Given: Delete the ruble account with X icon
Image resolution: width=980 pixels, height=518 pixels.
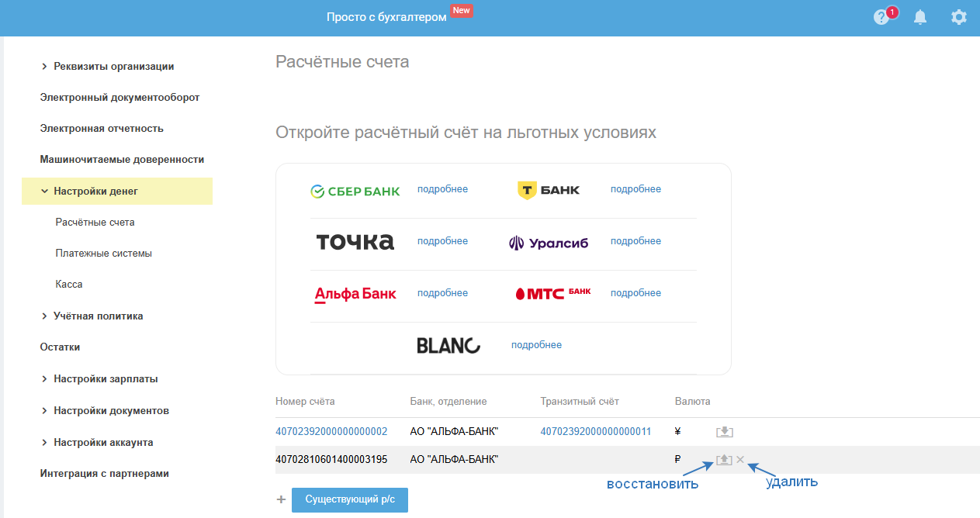Looking at the screenshot, I should (740, 460).
